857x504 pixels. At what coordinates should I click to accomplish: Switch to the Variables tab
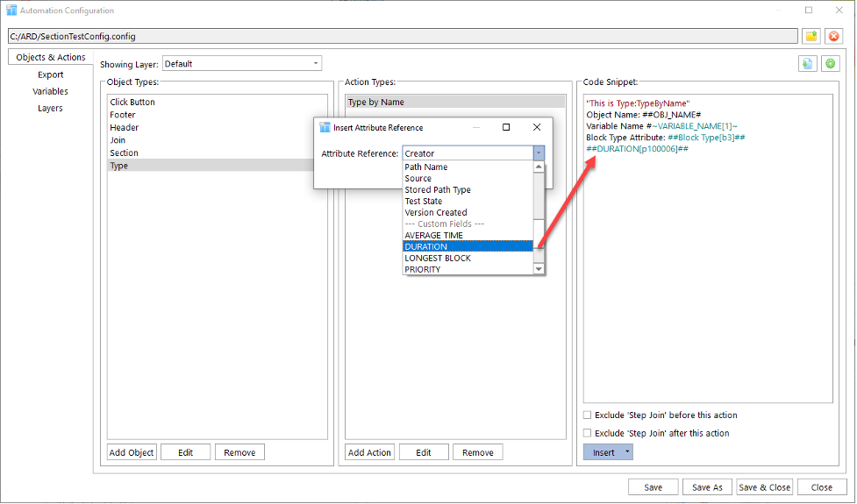click(50, 91)
